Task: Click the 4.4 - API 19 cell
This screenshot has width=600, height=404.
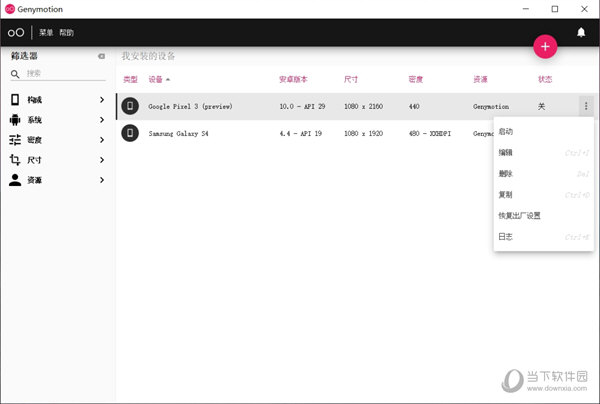Action: [300, 134]
